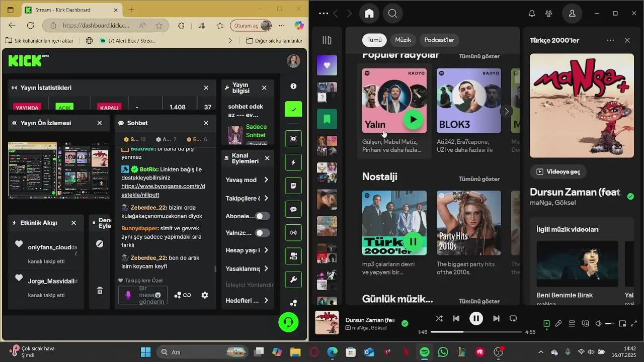This screenshot has height=362, width=644.
Task: Seek in the song progress bar
Action: tap(476, 332)
